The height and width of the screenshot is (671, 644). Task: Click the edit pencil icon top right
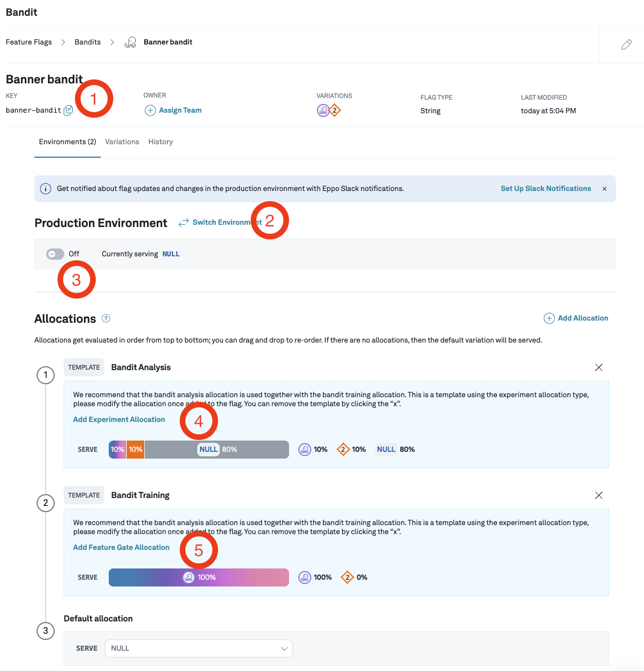(x=627, y=44)
